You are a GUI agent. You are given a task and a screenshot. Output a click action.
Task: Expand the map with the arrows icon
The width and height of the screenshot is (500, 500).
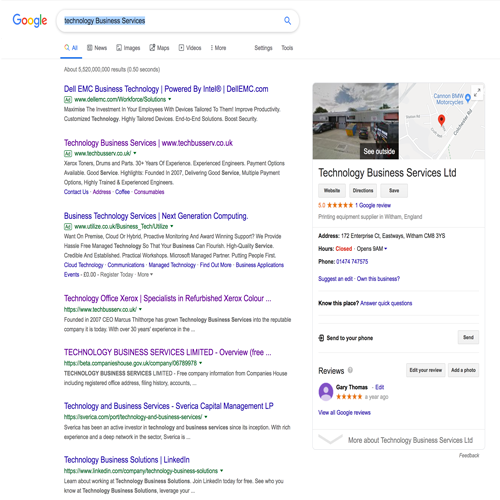click(477, 92)
